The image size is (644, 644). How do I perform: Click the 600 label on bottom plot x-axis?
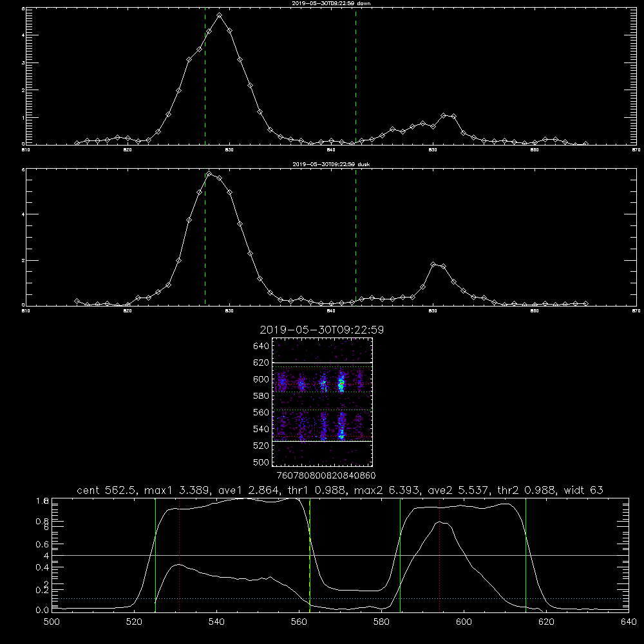[x=464, y=622]
